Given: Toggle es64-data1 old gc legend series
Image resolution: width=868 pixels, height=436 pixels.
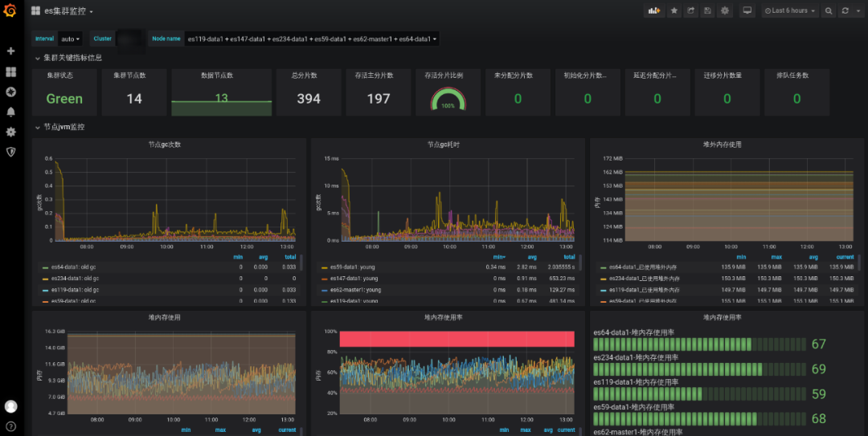Looking at the screenshot, I should [x=74, y=267].
